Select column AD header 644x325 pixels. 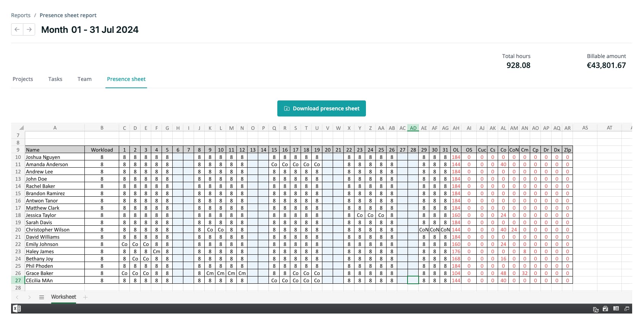(x=413, y=128)
